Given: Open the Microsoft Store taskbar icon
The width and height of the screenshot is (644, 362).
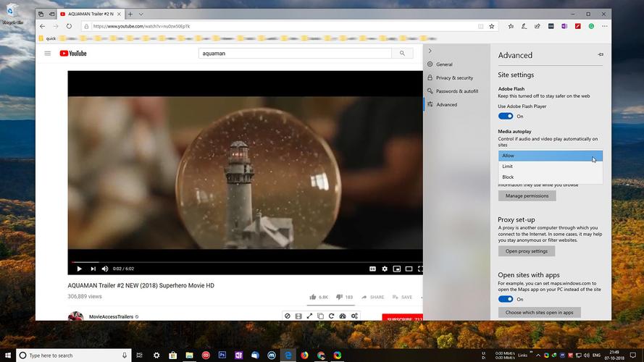Looking at the screenshot, I should point(173,355).
